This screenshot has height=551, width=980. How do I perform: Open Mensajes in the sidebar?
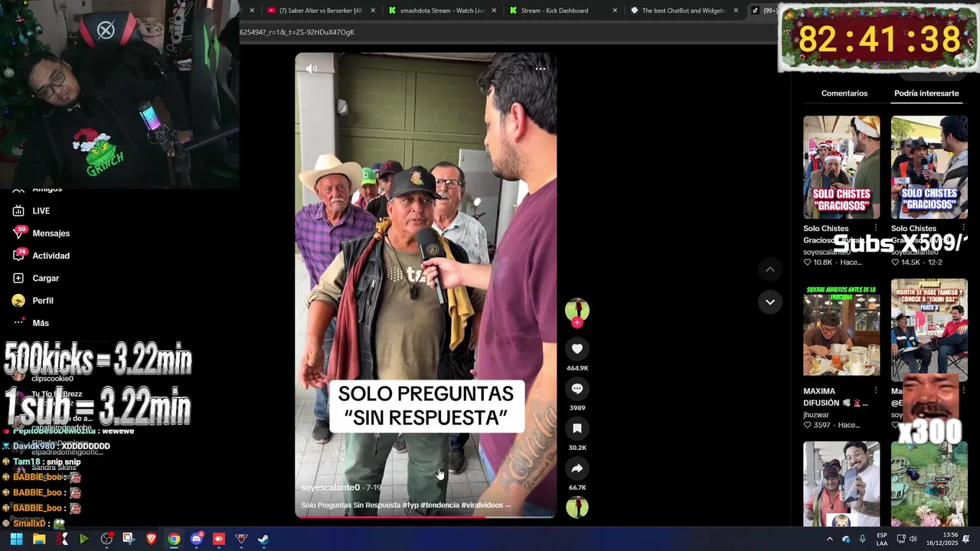pos(51,233)
